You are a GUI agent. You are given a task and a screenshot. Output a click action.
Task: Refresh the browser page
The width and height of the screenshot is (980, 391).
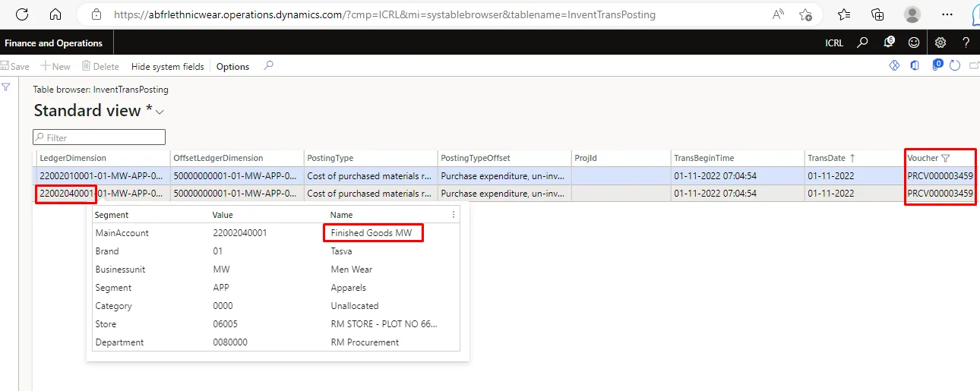[22, 14]
